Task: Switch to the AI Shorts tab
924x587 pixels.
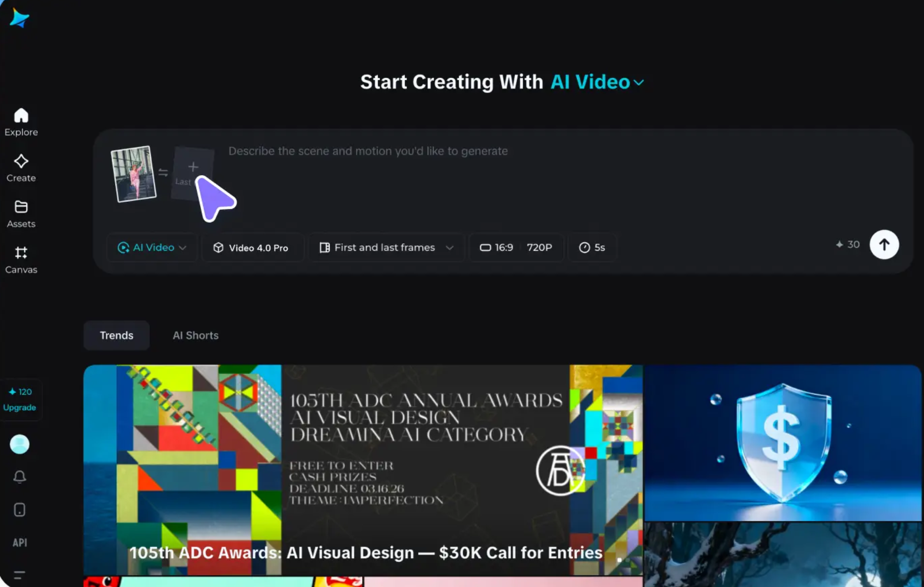Action: point(195,335)
